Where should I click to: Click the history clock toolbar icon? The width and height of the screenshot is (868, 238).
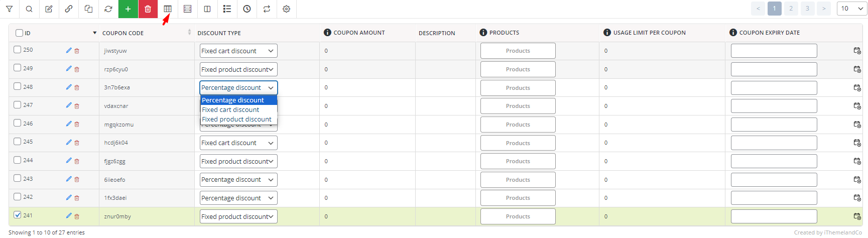coord(247,9)
